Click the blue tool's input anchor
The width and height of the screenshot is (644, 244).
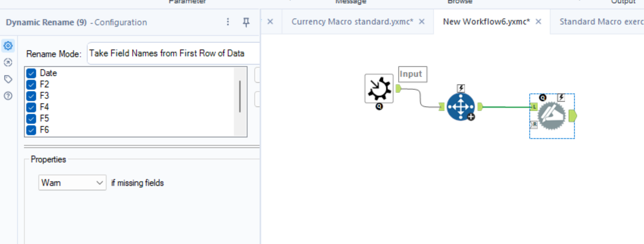point(441,107)
